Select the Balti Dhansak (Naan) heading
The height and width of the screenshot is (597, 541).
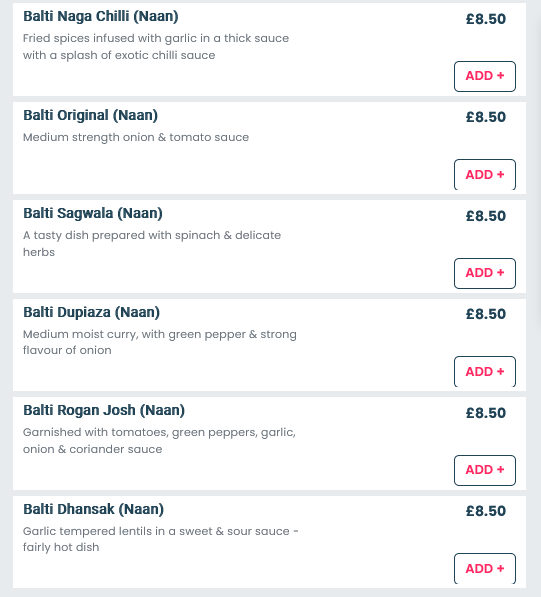[93, 509]
